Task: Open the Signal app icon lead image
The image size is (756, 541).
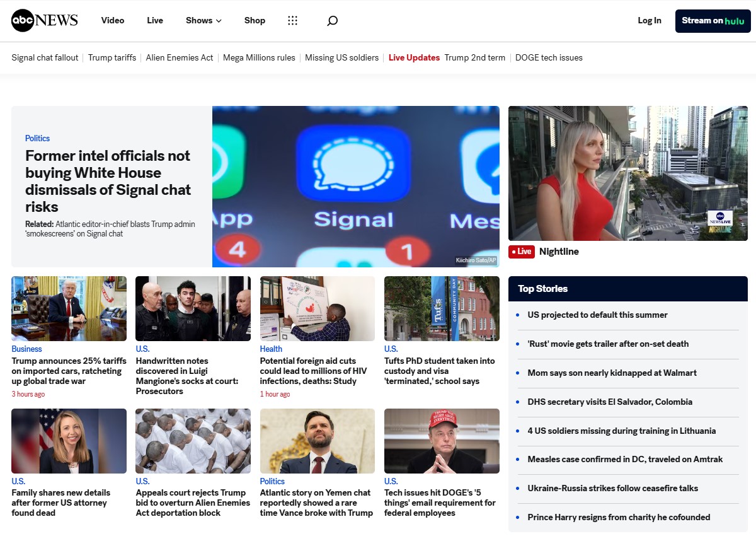Action: click(356, 187)
